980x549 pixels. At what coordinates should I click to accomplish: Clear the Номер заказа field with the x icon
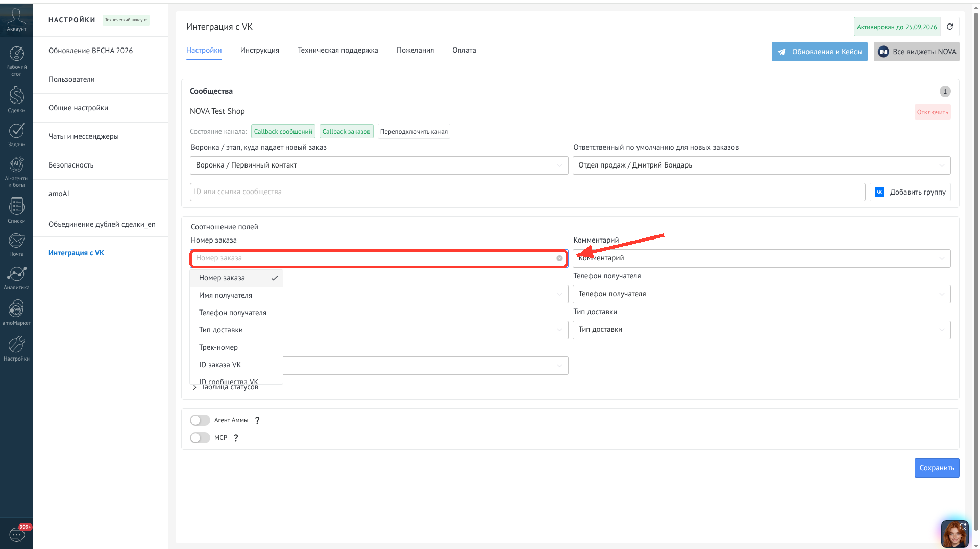click(559, 258)
